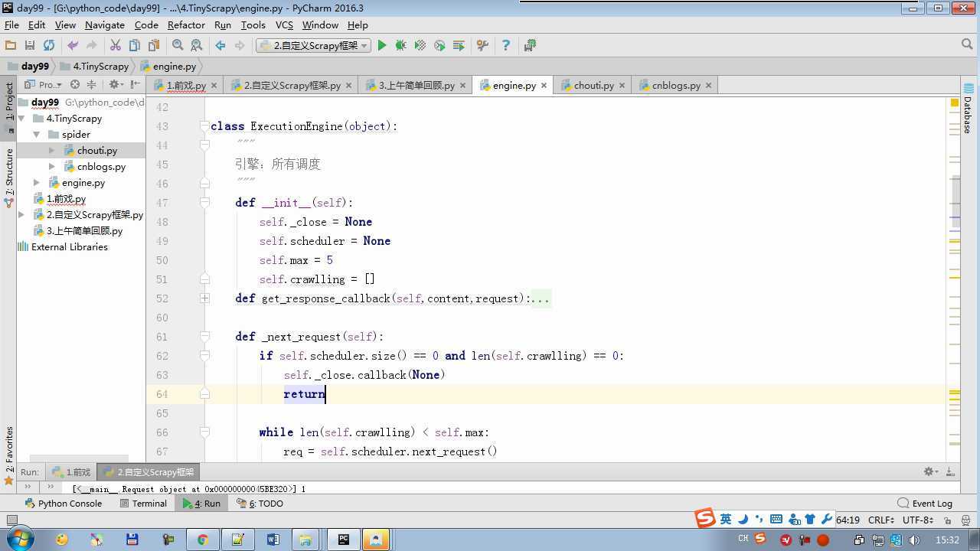This screenshot has width=980, height=551.
Task: Click the Undo arrow icon
Action: pos(73,46)
